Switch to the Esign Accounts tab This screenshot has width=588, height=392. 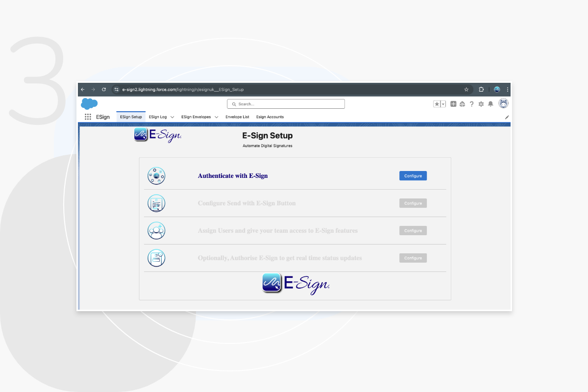[270, 117]
